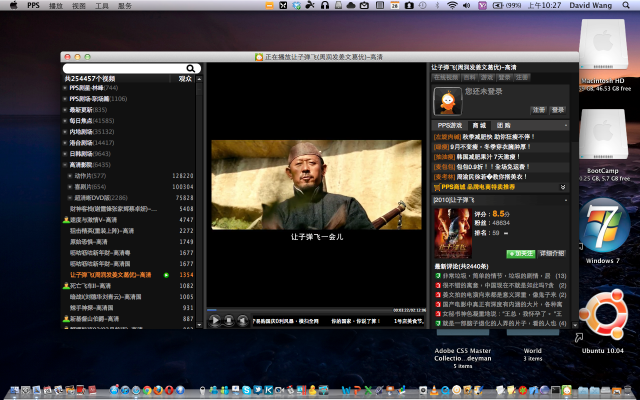Collapse the 高清影院 (6435) category

tap(65, 165)
